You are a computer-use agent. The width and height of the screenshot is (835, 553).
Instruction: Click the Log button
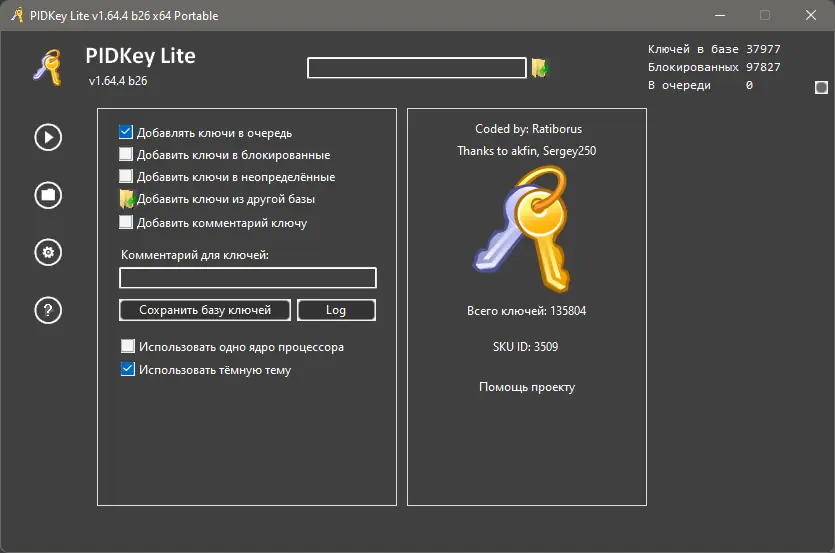tap(336, 310)
